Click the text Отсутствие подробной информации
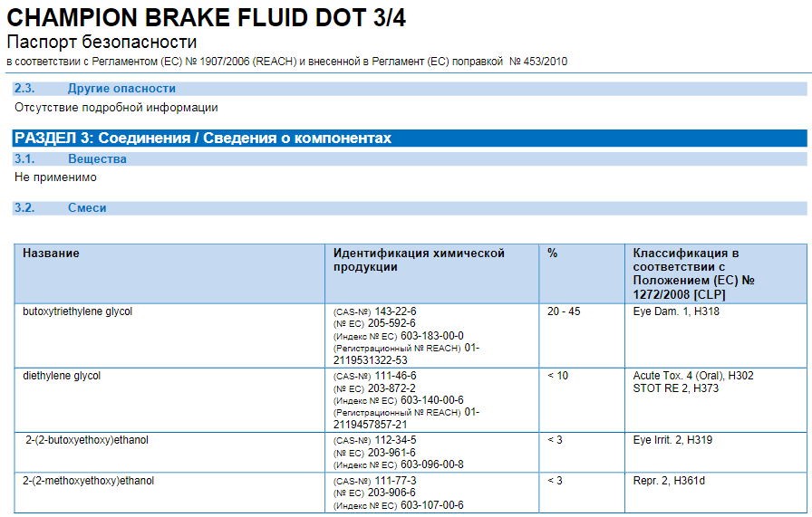812x517 pixels. 116,108
